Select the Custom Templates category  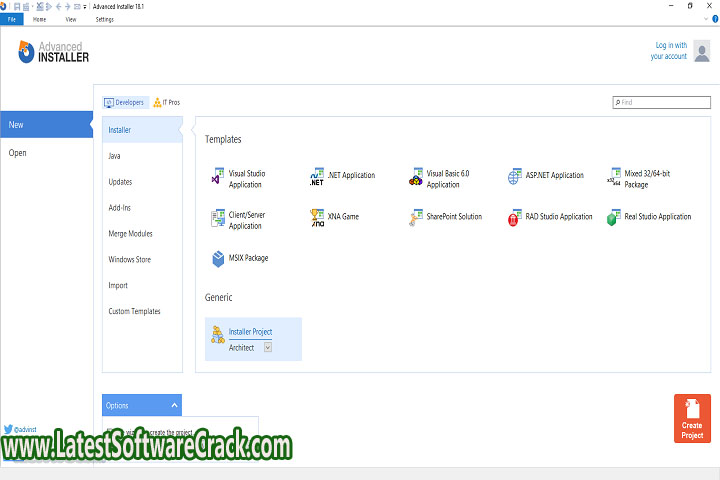[x=135, y=311]
